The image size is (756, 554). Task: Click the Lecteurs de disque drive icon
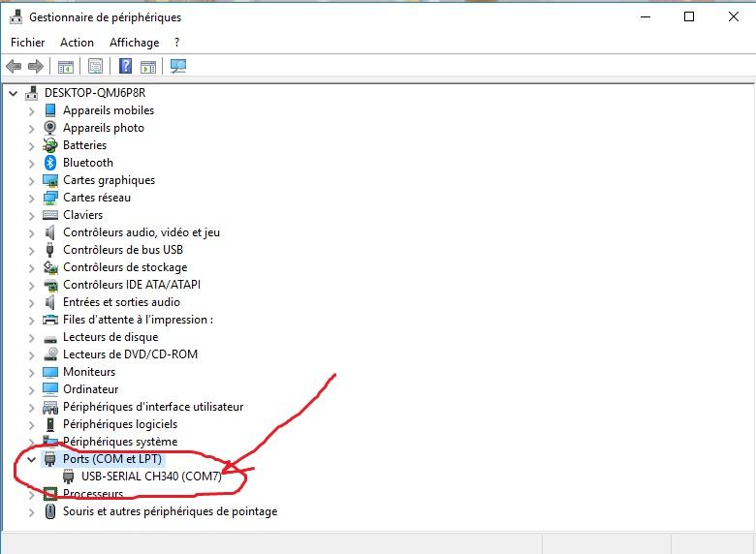50,339
